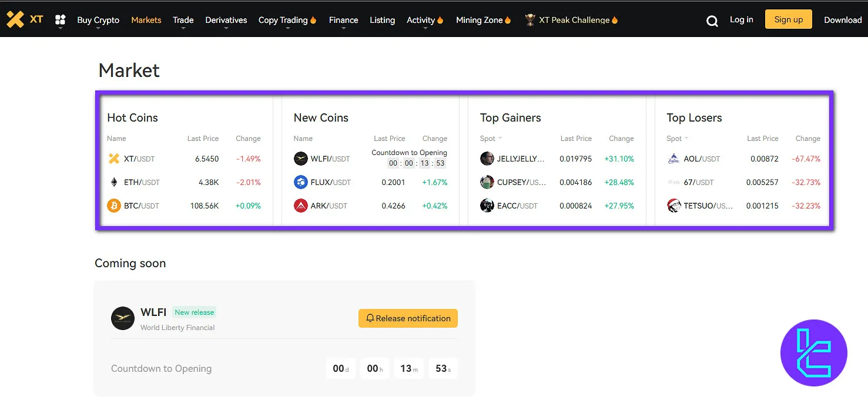Click the World Liberty Financial subtitle
Screen dimensions: 868x407
point(177,328)
